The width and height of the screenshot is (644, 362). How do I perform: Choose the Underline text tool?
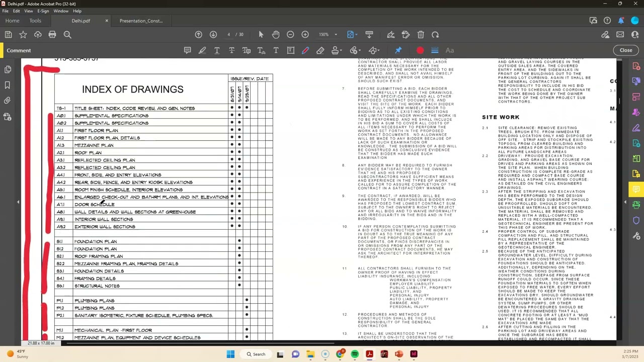tap(217, 50)
